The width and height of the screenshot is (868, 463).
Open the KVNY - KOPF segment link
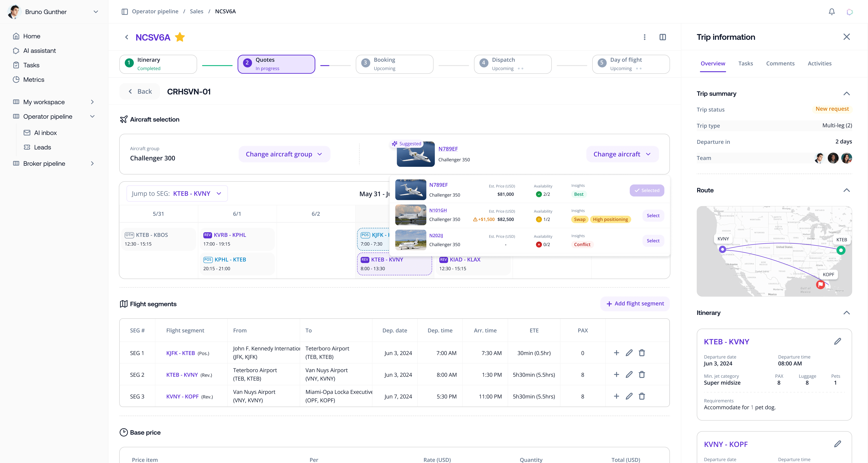coord(182,397)
